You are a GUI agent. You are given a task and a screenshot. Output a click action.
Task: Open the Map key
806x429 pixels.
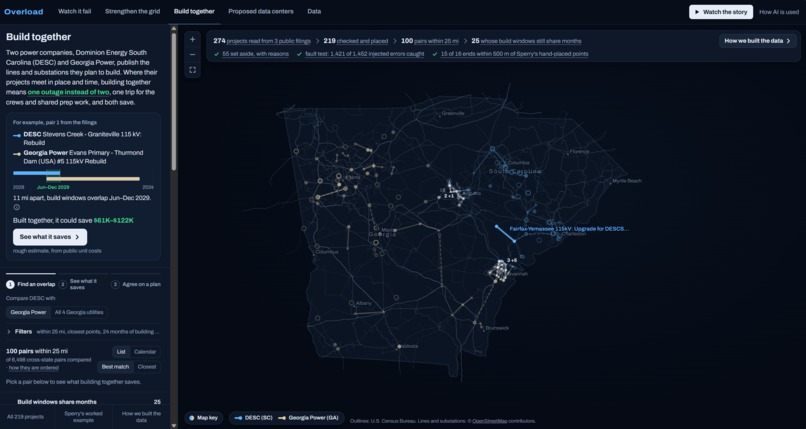pyautogui.click(x=204, y=418)
